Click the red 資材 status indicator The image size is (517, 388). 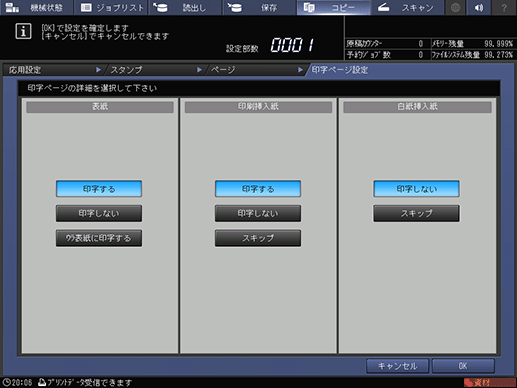tap(489, 382)
